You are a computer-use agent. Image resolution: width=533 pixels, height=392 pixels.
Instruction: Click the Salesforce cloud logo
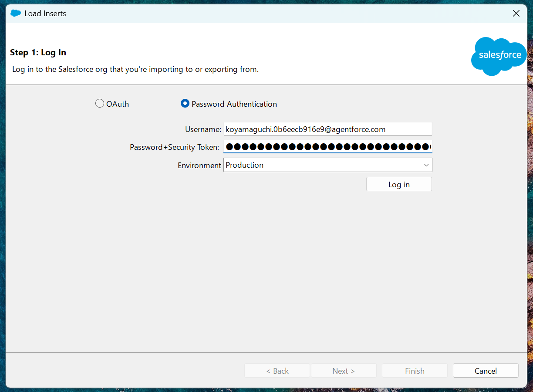pos(499,56)
